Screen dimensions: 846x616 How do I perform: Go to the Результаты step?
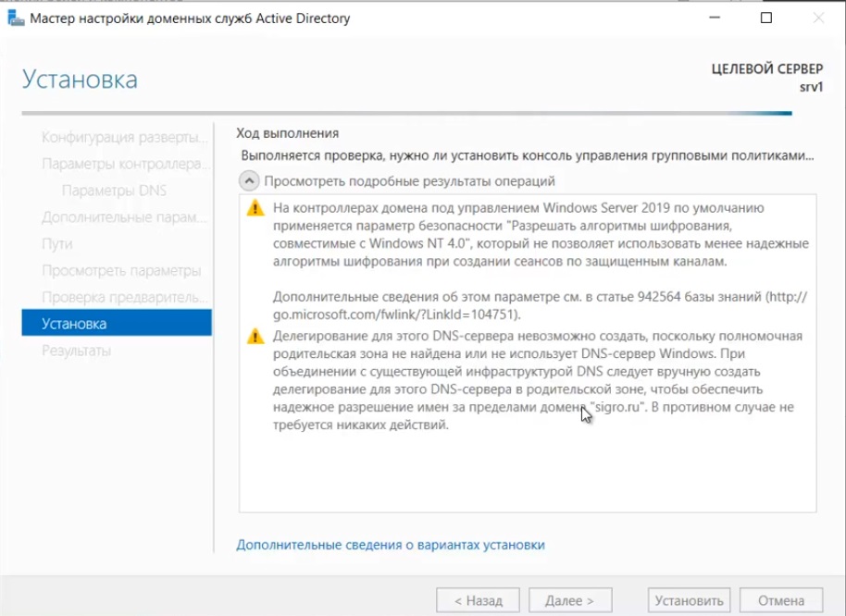(77, 351)
